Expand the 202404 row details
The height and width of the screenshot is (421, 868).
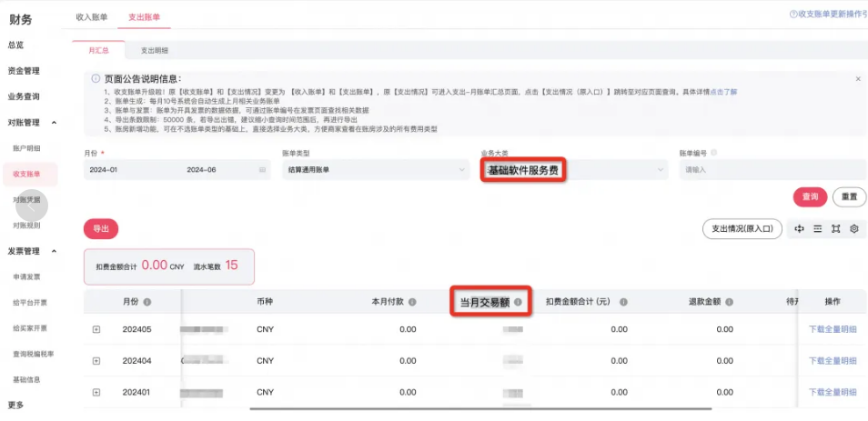(96, 361)
